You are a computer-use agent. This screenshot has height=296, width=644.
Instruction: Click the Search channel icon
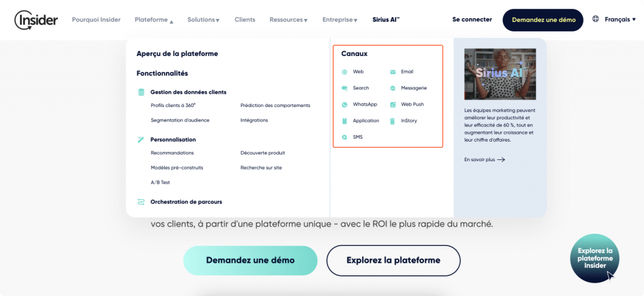pyautogui.click(x=345, y=88)
